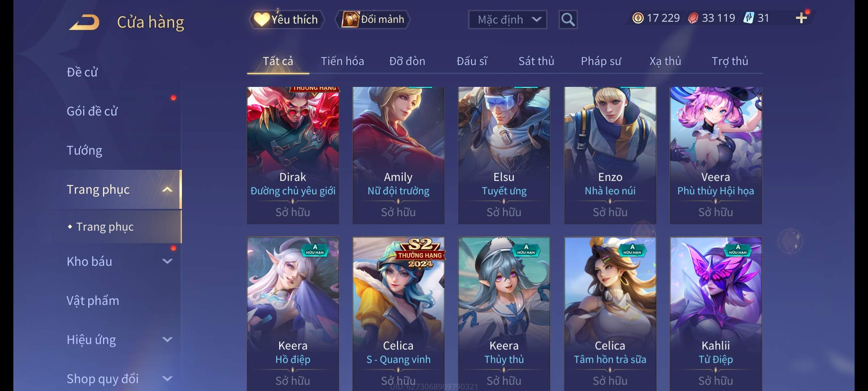Expand the Shop quy đổi section

coord(167,378)
